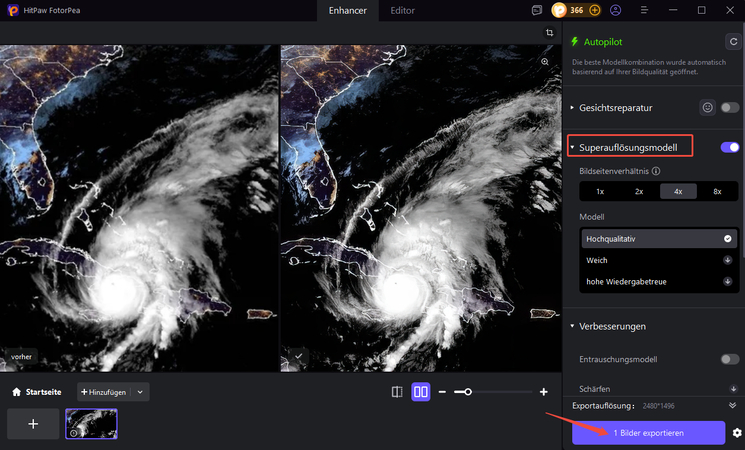Switch to side-by-side comparison view
The width and height of the screenshot is (745, 450).
point(421,392)
